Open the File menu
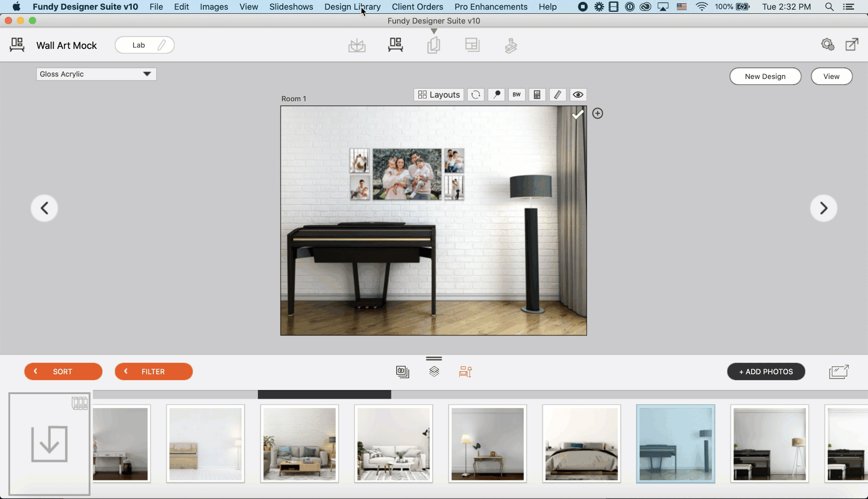This screenshot has height=499, width=868. (156, 7)
